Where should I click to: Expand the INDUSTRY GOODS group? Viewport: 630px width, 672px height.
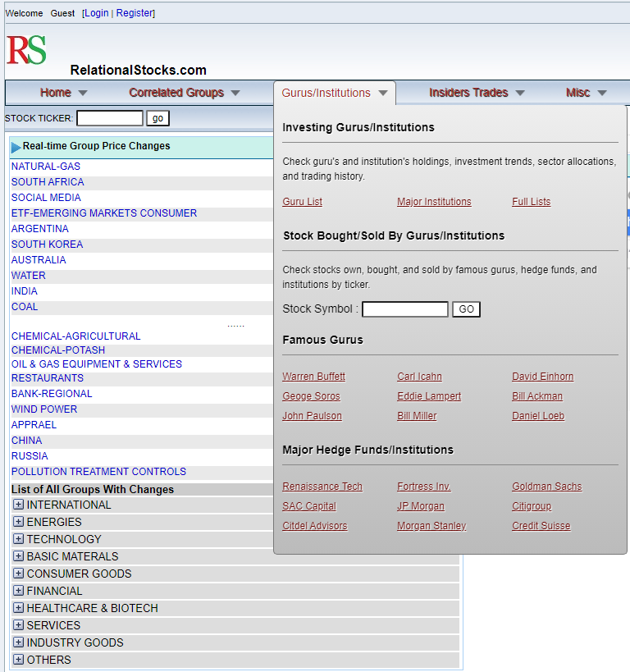(x=18, y=642)
